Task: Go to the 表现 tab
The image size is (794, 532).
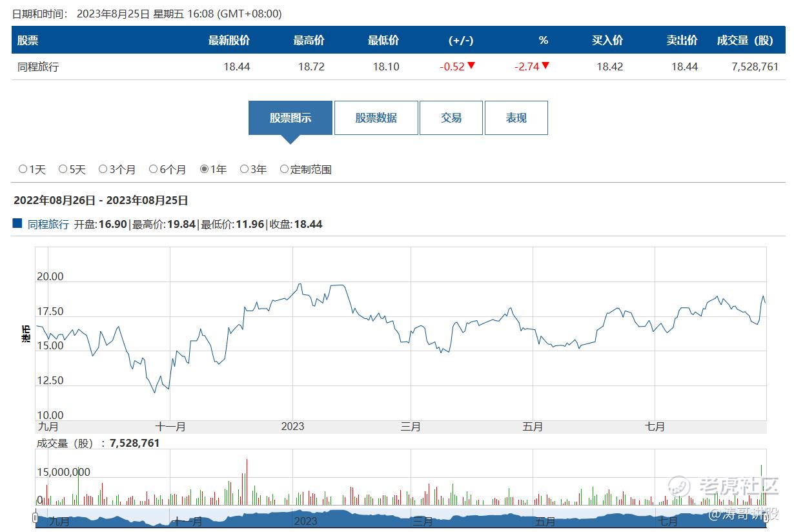Action: point(516,118)
